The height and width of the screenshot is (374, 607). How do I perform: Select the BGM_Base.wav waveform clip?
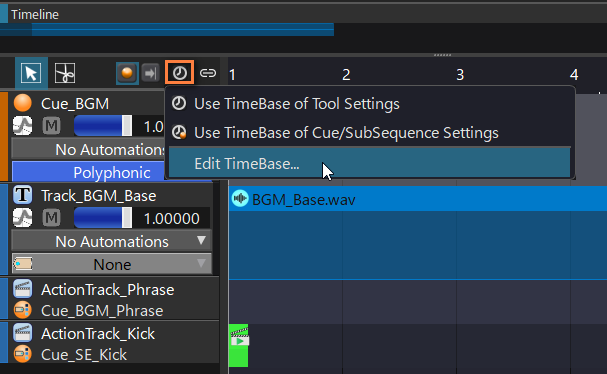click(418, 199)
